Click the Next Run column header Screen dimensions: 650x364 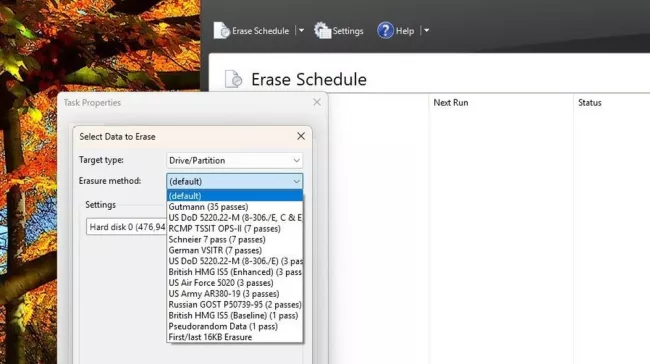451,102
